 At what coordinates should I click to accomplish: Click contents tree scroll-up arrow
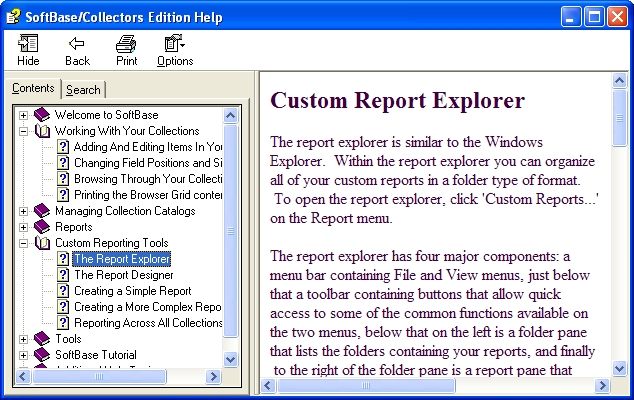[230, 116]
